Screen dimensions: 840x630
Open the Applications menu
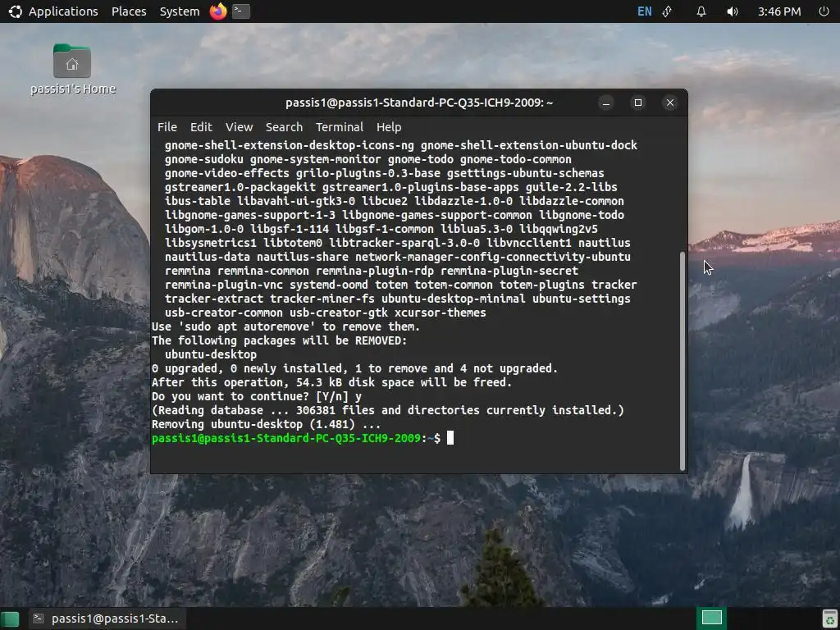pos(53,11)
